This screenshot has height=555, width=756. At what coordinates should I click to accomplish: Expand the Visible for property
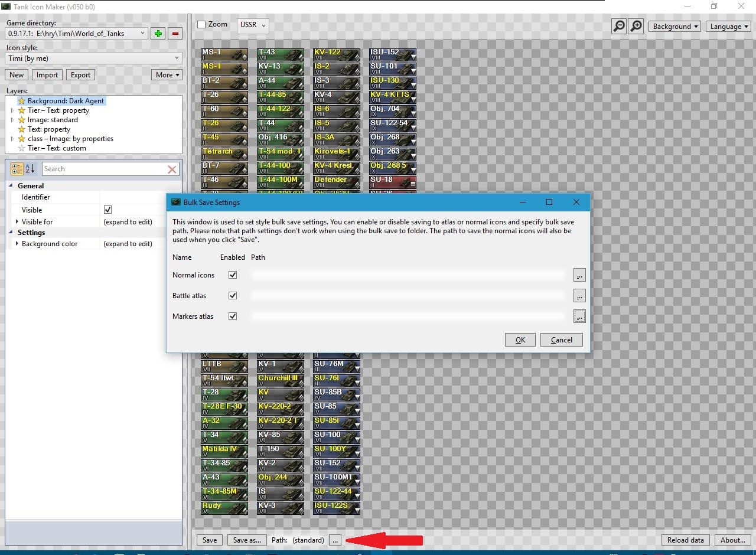17,222
